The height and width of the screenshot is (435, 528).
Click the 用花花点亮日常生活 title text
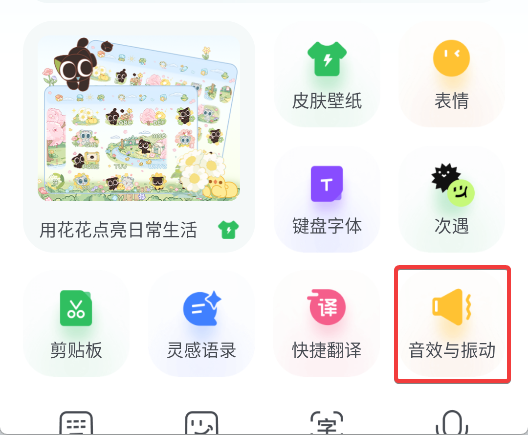click(x=118, y=230)
